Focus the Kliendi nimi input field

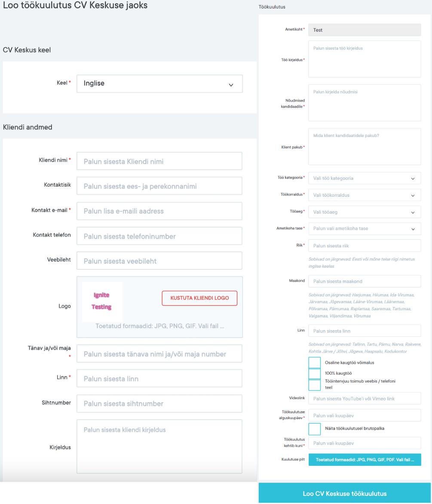pos(159,161)
